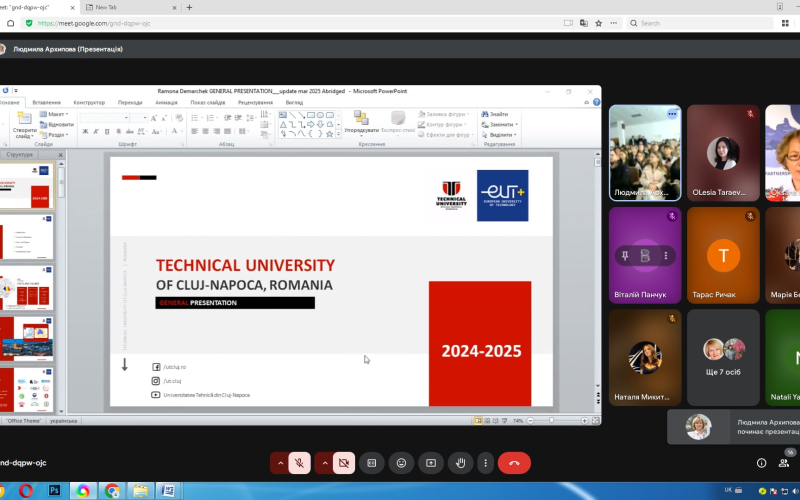The width and height of the screenshot is (800, 500).
Task: Adjust the PowerPoint zoom slider
Action: pyautogui.click(x=552, y=420)
